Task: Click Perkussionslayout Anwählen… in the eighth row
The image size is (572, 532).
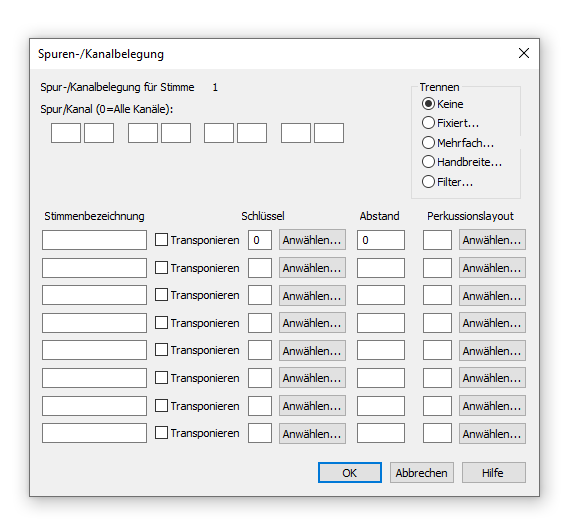Action: [x=492, y=433]
